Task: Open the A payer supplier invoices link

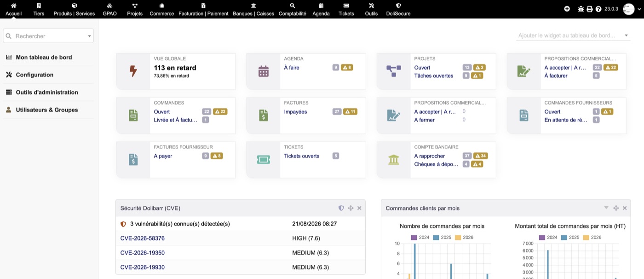Action: (x=163, y=156)
